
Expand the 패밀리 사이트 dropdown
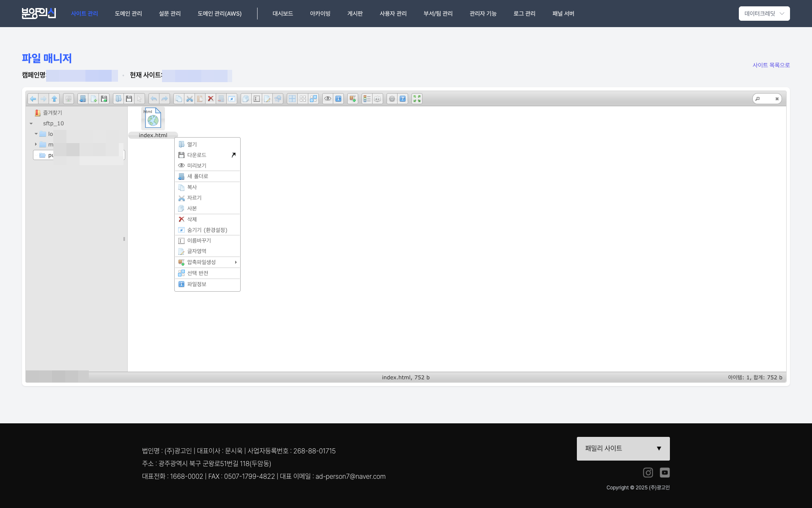point(623,448)
